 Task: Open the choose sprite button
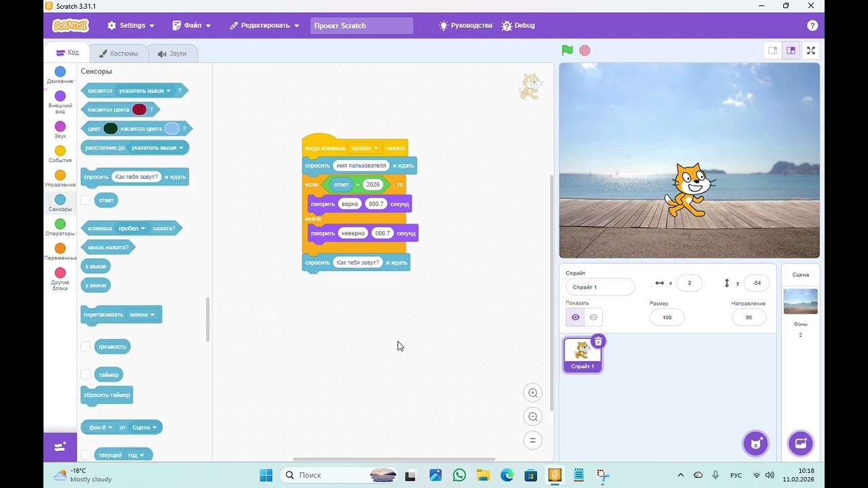(x=755, y=443)
